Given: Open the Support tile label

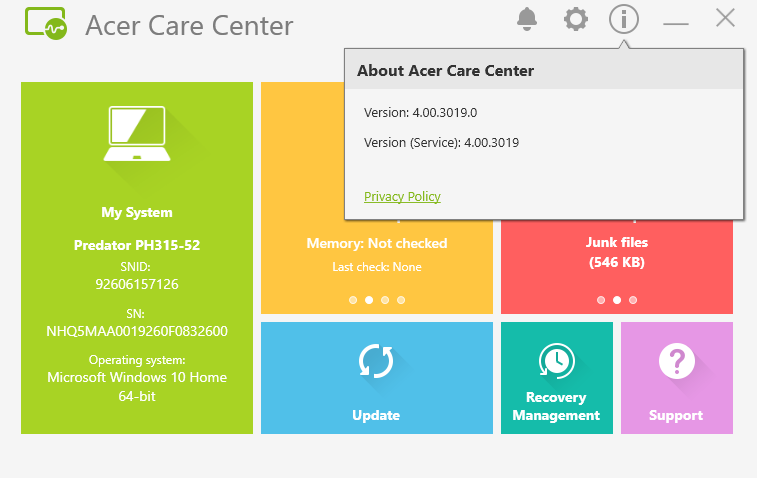Looking at the screenshot, I should [676, 415].
